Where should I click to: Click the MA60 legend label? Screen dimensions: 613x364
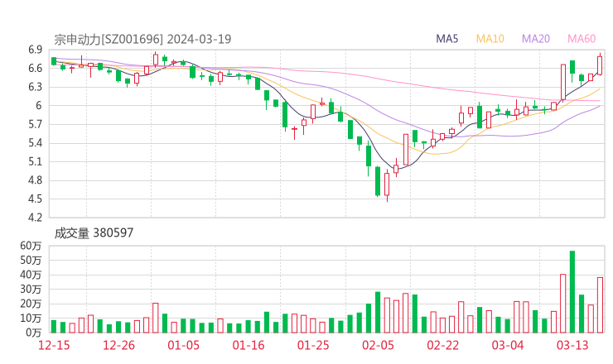click(582, 39)
